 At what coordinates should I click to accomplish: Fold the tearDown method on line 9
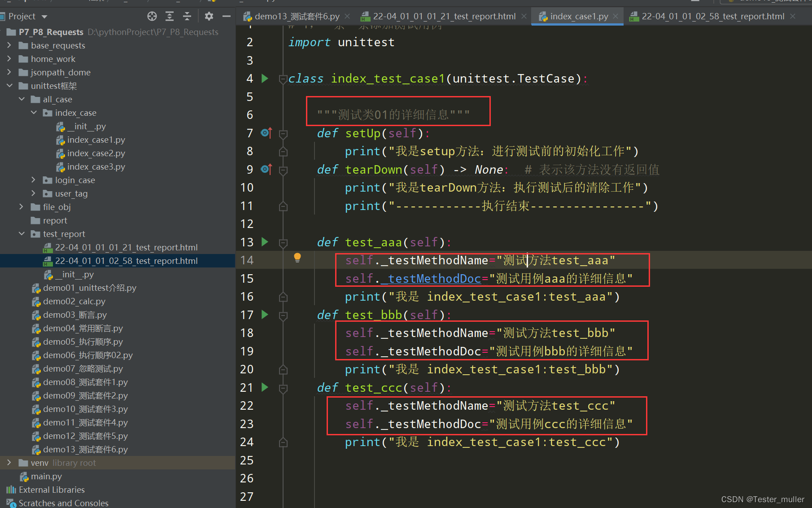point(283,170)
